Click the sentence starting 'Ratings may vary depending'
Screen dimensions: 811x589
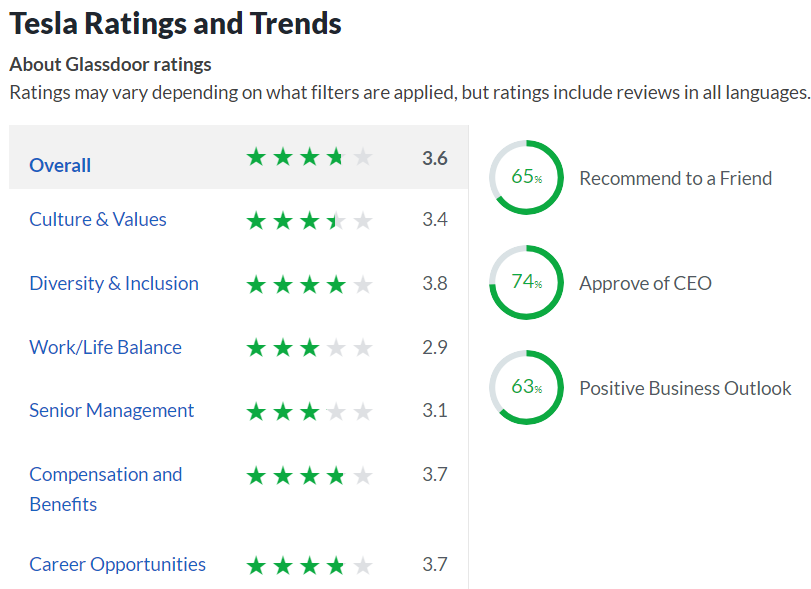tap(410, 93)
